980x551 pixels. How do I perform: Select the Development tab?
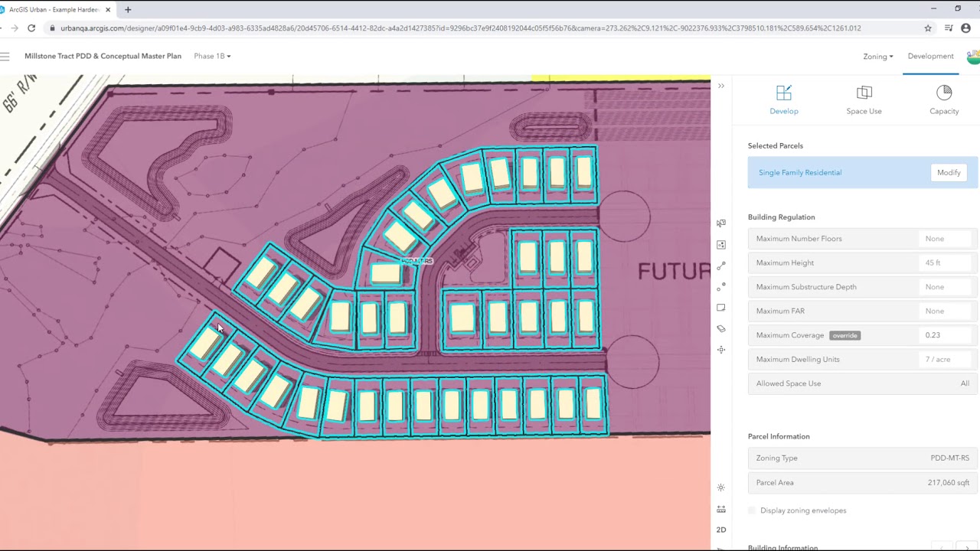click(x=930, y=56)
